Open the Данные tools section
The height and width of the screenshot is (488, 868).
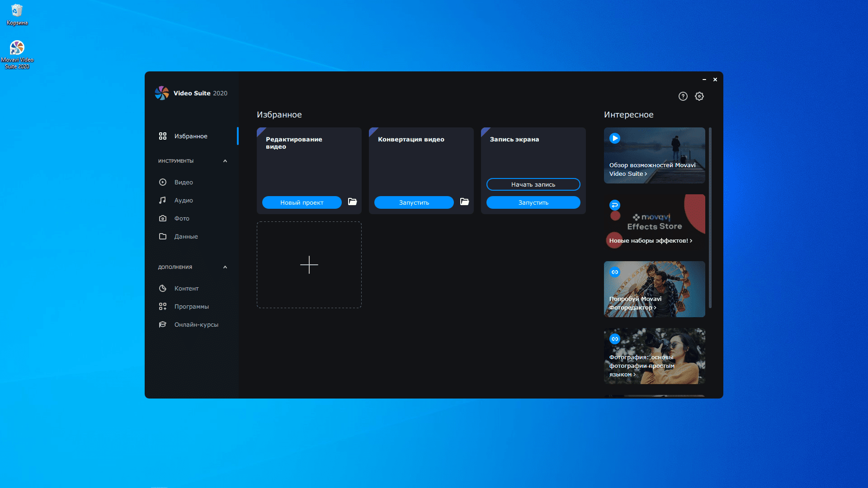click(x=192, y=236)
